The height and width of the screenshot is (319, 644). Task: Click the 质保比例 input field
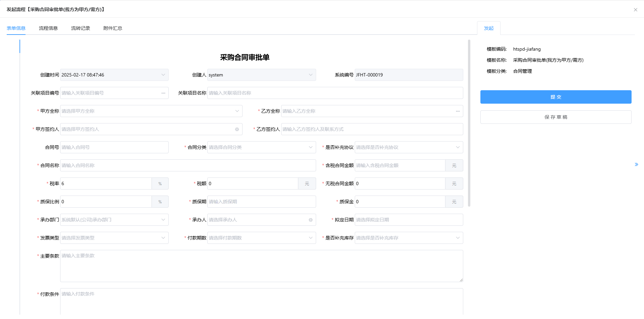click(x=106, y=202)
